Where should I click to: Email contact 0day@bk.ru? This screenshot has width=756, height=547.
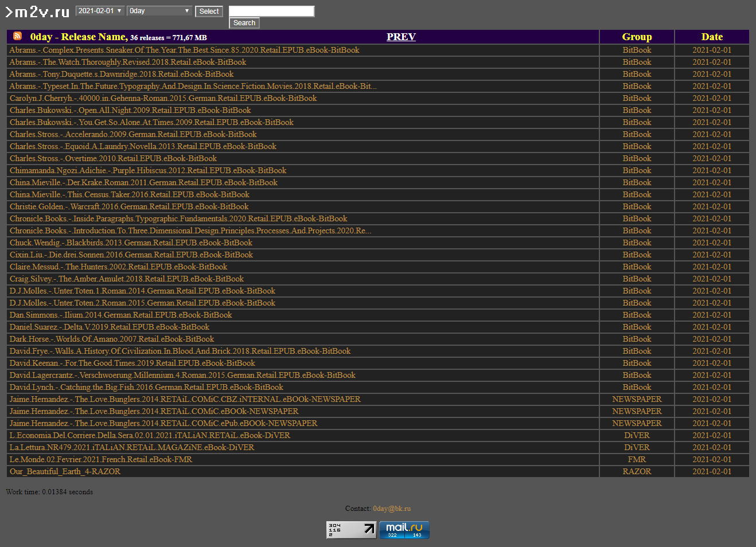point(392,509)
